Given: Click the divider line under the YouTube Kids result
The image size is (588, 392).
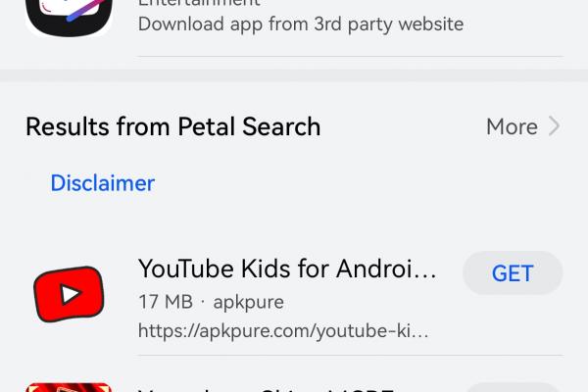Looking at the screenshot, I should point(350,356).
